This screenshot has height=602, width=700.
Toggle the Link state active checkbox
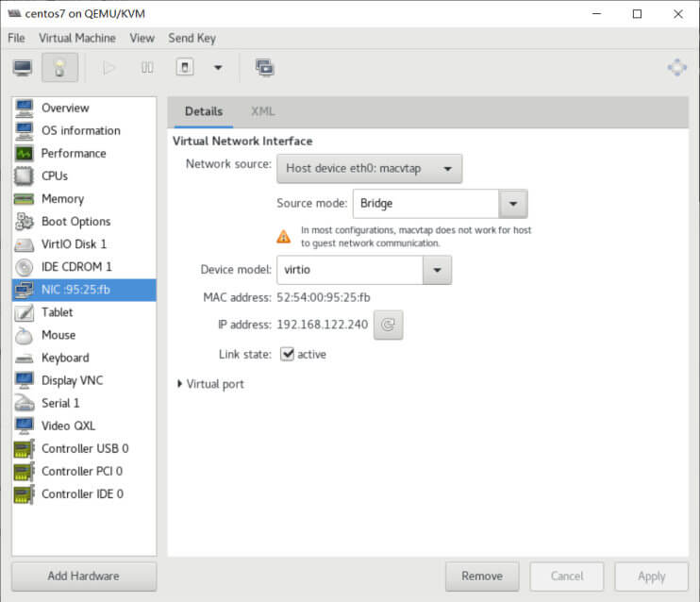pyautogui.click(x=287, y=354)
